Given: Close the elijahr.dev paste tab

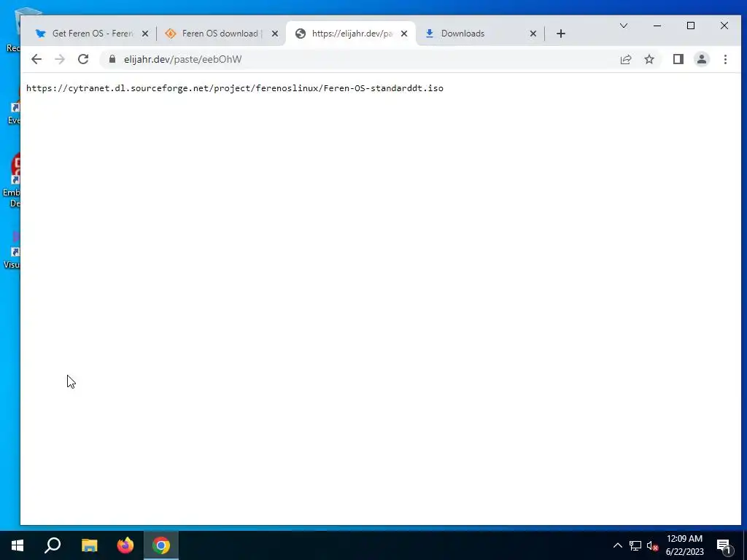Looking at the screenshot, I should pyautogui.click(x=404, y=34).
